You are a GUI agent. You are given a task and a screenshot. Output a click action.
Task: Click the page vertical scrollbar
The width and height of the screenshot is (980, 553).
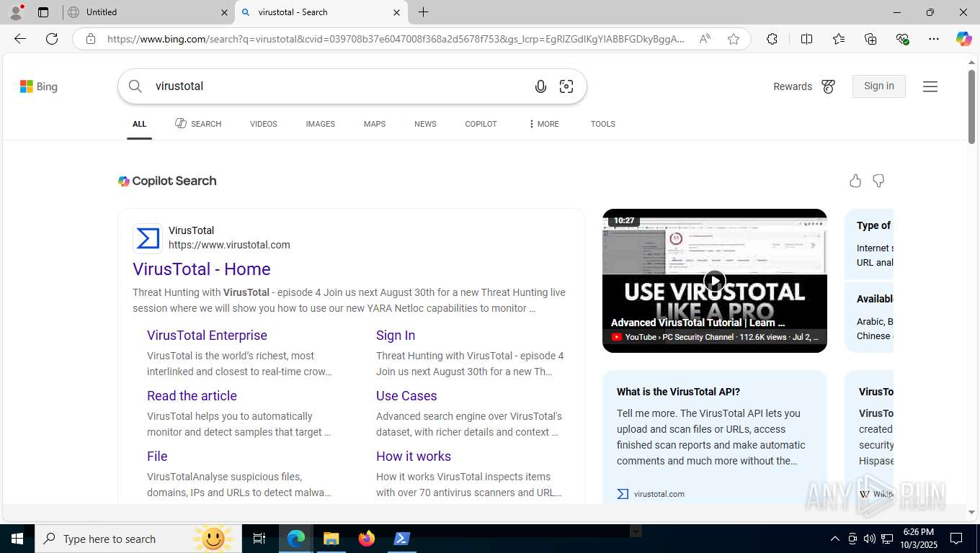971,106
